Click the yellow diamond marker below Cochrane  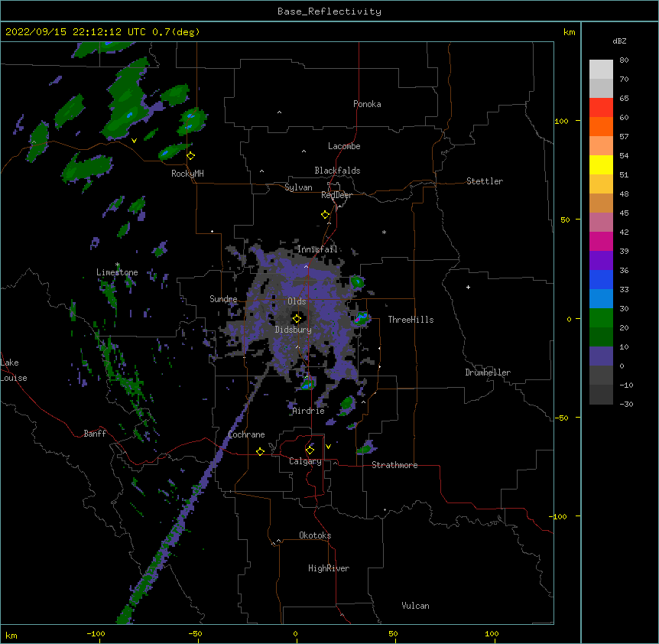click(x=260, y=451)
